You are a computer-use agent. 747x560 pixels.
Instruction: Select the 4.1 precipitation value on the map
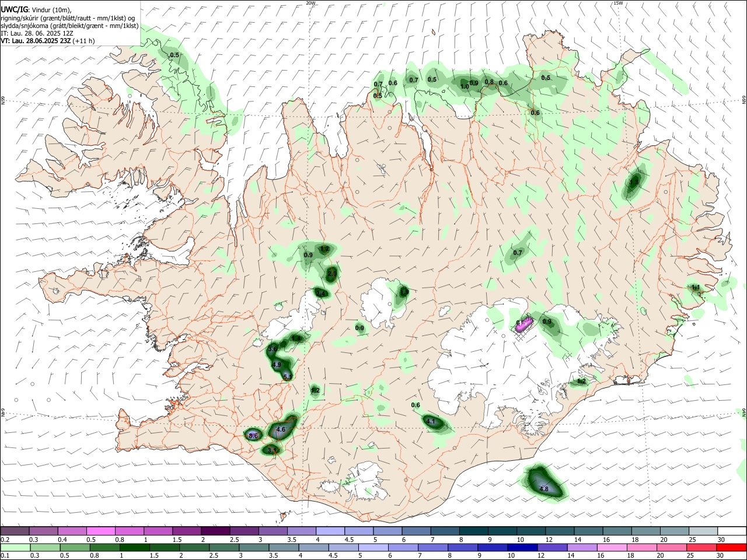[x=431, y=421]
